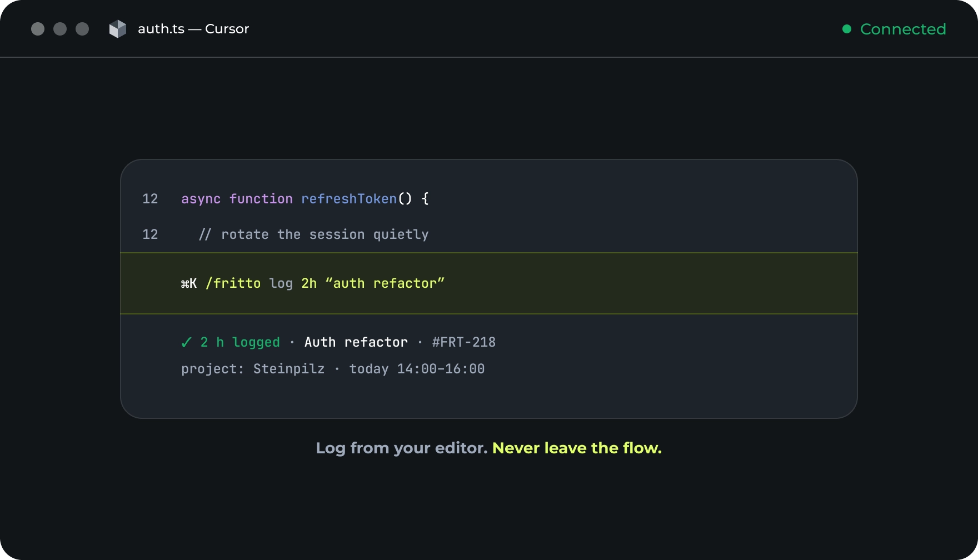
Task: Click the today 14:00–16:00 time range
Action: [417, 369]
